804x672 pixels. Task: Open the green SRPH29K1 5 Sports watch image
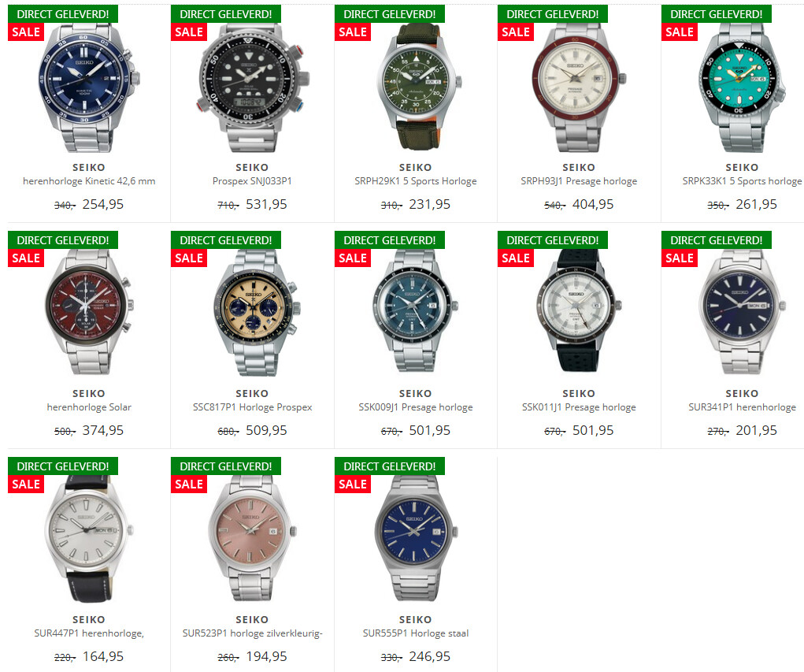(x=415, y=87)
